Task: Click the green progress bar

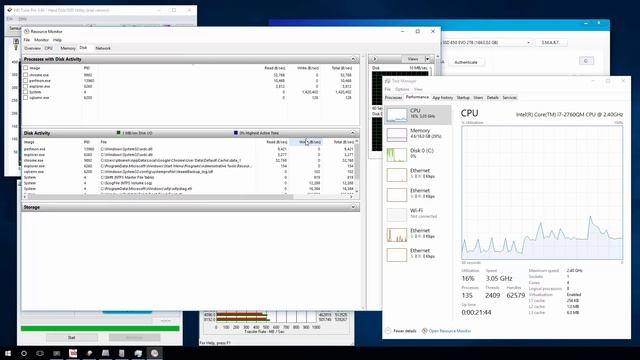Action: [100, 328]
